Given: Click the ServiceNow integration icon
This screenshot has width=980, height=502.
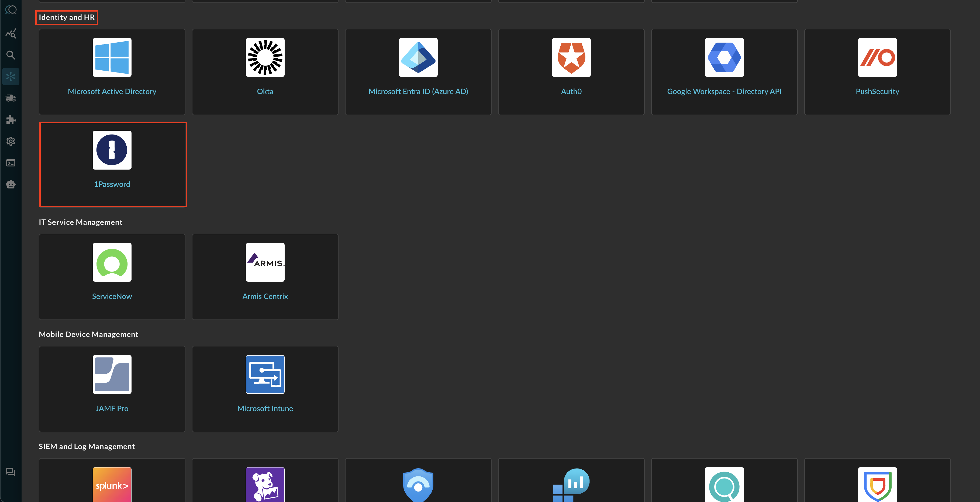Looking at the screenshot, I should (x=112, y=262).
